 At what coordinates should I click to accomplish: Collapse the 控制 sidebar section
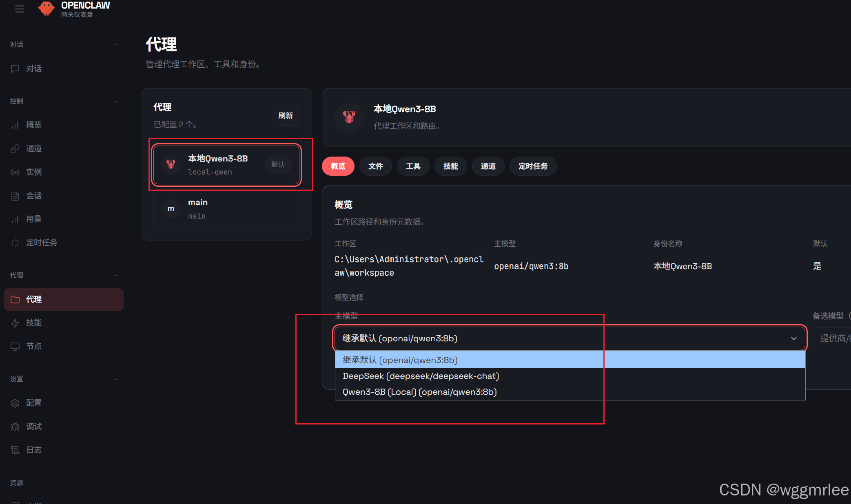point(116,101)
